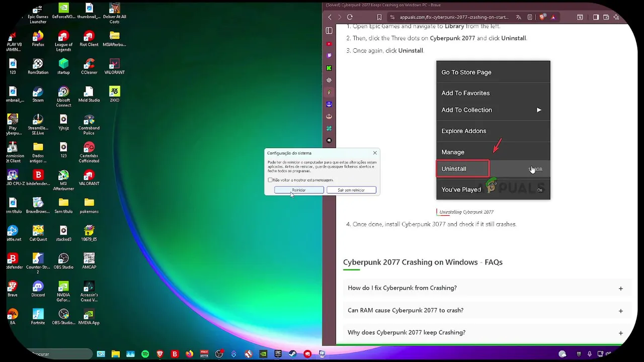Open NVIDIA App desktop shortcut
644x362 pixels.
pos(89,317)
